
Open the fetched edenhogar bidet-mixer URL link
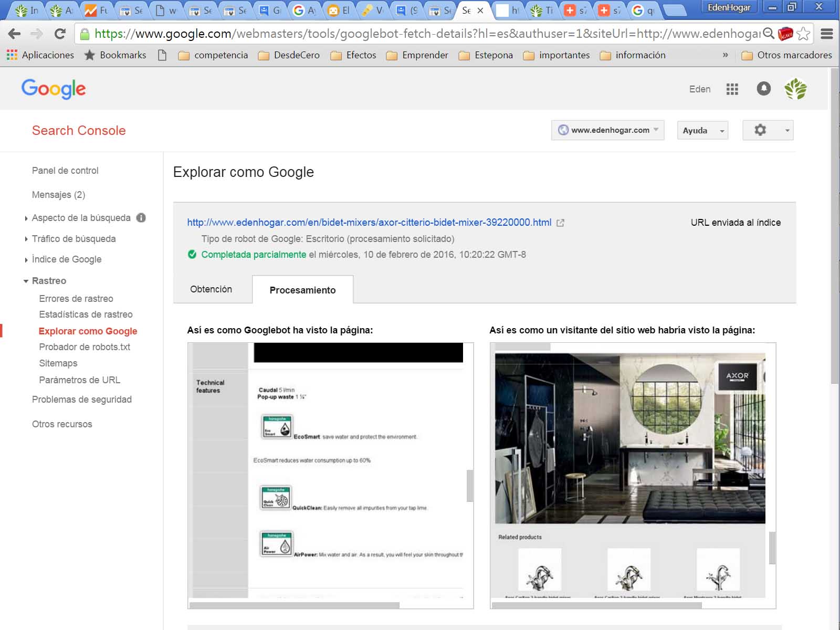(x=369, y=223)
